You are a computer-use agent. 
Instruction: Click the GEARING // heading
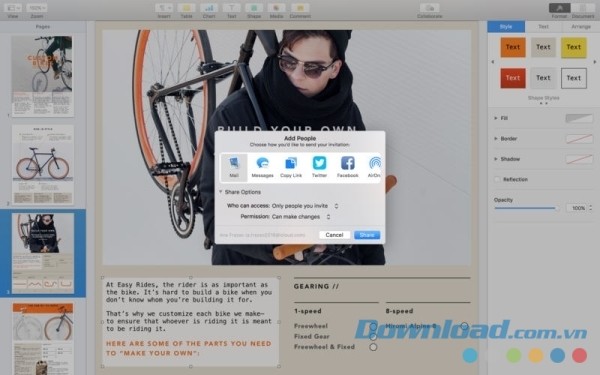tap(316, 286)
